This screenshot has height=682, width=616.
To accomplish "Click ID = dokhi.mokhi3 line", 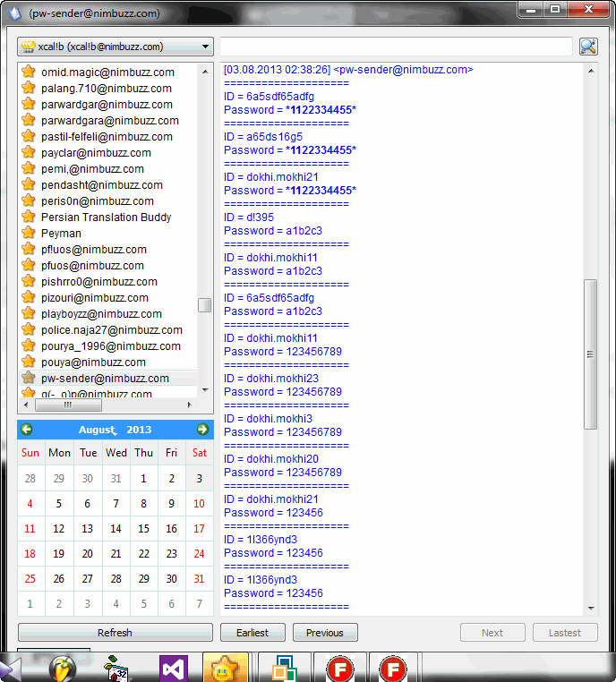I will (x=268, y=419).
